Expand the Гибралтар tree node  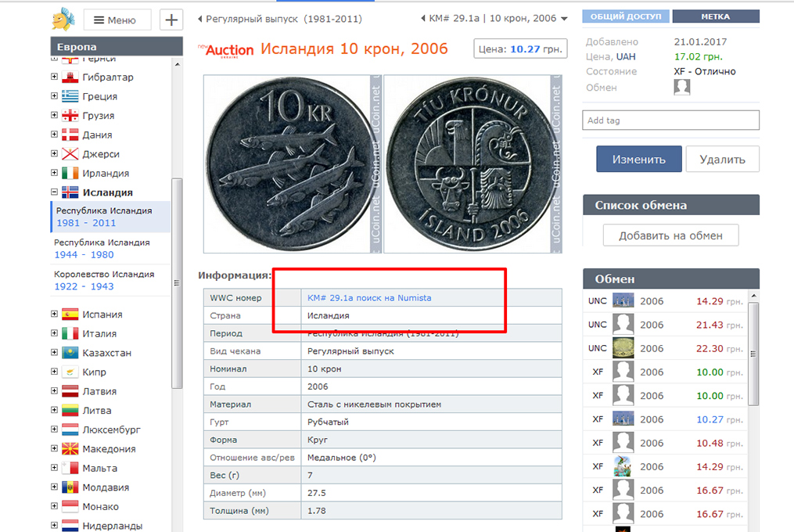coord(54,77)
